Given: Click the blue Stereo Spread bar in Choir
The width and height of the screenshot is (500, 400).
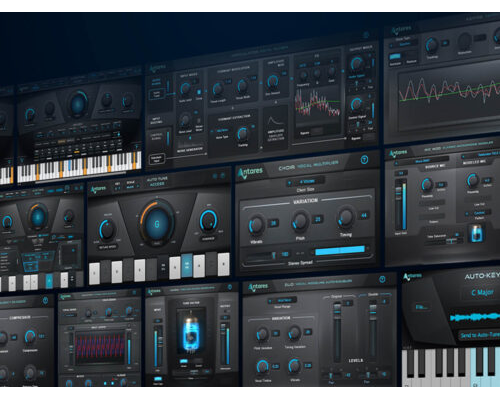Looking at the screenshot, I should (340, 250).
